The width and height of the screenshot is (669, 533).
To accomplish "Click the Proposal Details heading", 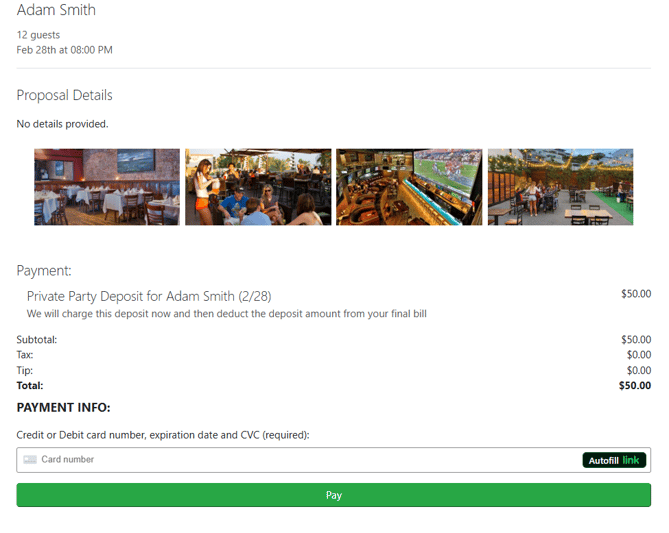I will point(64,96).
